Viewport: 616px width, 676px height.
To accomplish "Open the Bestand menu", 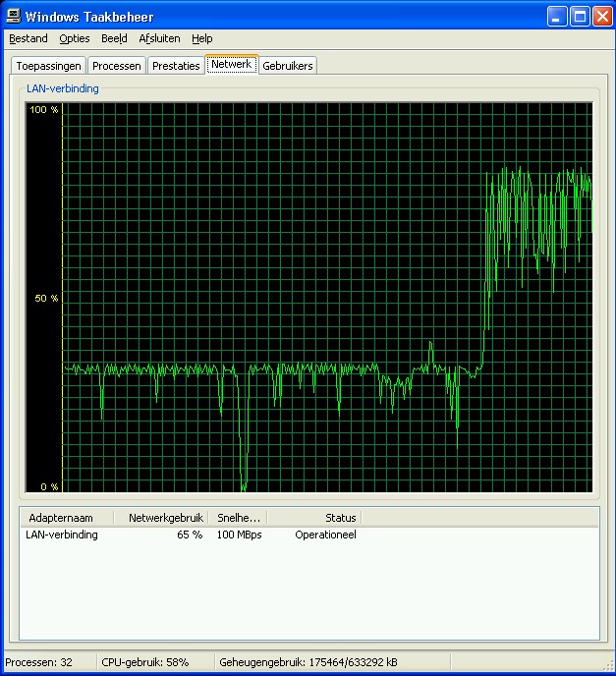I will pyautogui.click(x=28, y=38).
